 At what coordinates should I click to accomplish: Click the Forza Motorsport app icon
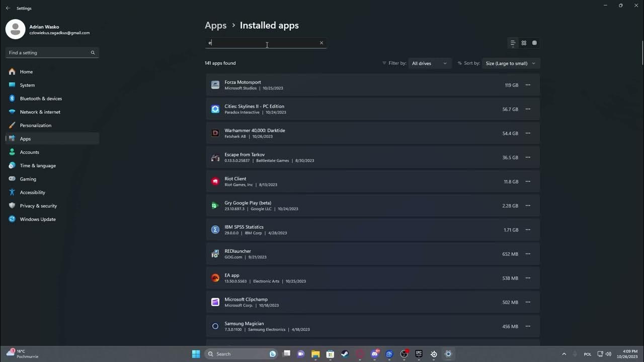coord(215,85)
